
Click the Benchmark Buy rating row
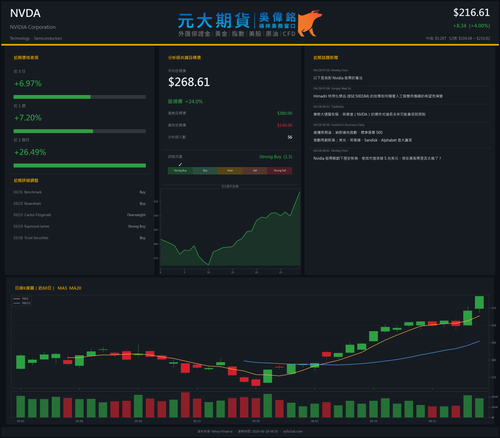click(80, 192)
